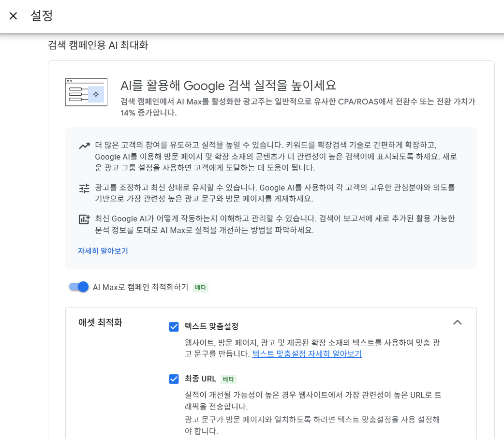Viewport: 504px width, 439px height.
Task: Click AI를 활용해 Google 검색 실적을 높이세요 heading
Action: (x=228, y=85)
